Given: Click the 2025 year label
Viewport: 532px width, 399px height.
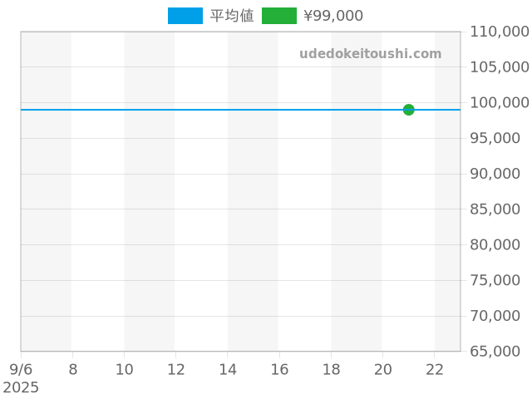Looking at the screenshot, I should pos(21,387).
